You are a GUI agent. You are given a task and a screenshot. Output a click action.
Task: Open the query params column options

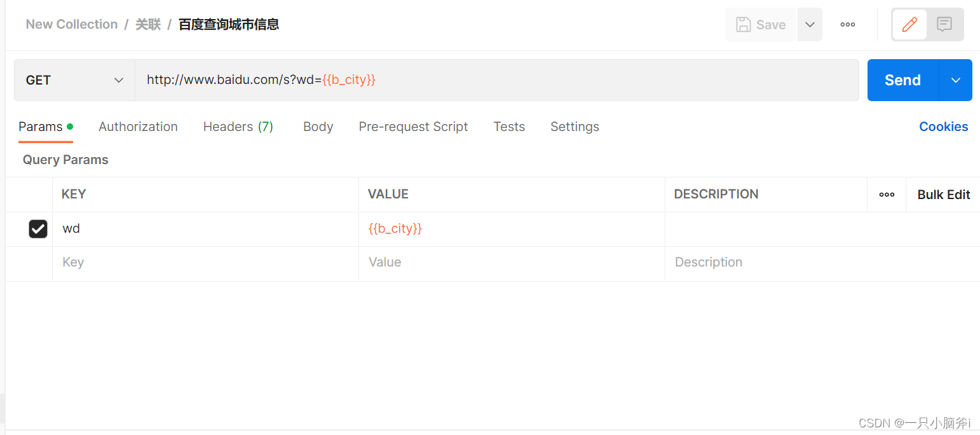pos(887,195)
